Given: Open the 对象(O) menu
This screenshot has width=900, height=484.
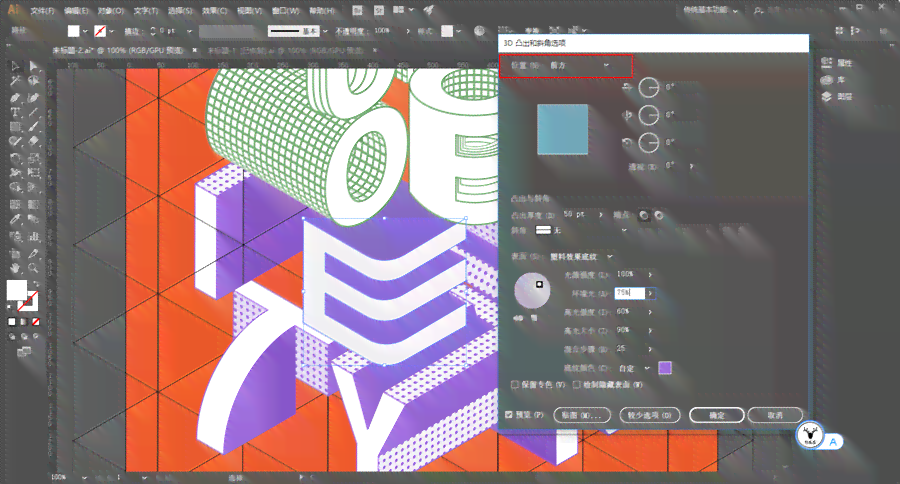Looking at the screenshot, I should click(x=111, y=11).
